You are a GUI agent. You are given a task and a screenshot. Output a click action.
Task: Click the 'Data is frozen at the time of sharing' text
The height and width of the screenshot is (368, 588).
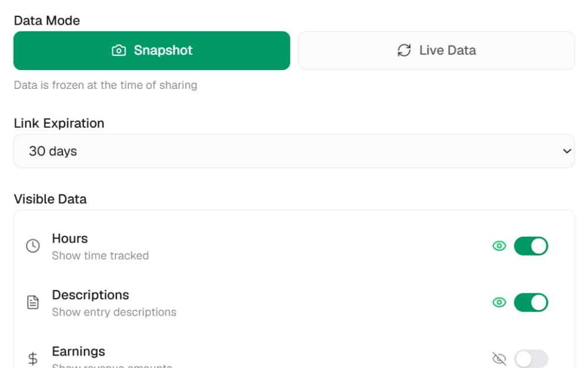click(x=105, y=85)
